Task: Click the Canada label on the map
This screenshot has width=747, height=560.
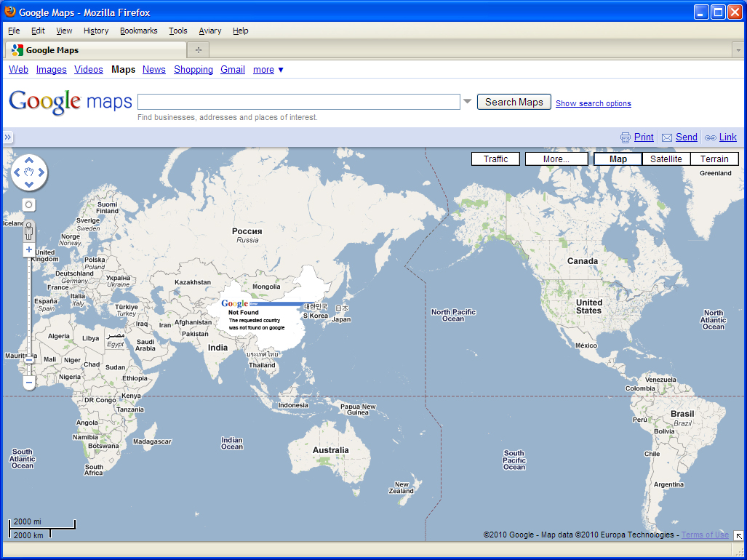Action: point(582,261)
